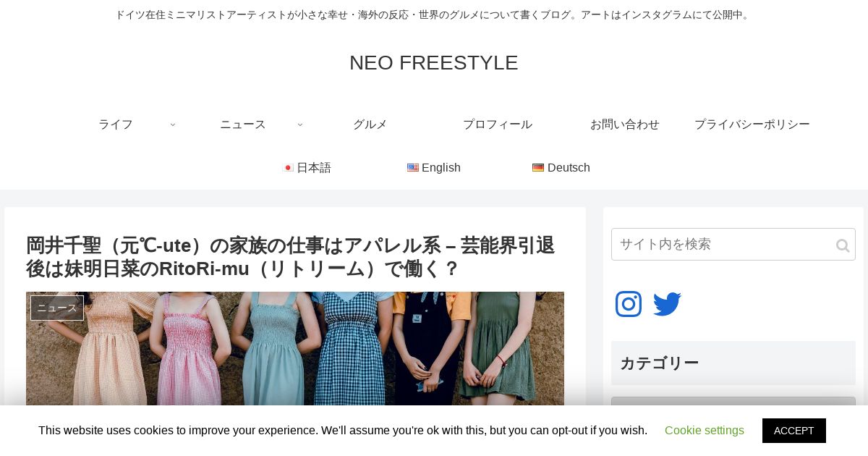Accept cookies with the ACCEPT button
The image size is (868, 456).
coord(793,431)
